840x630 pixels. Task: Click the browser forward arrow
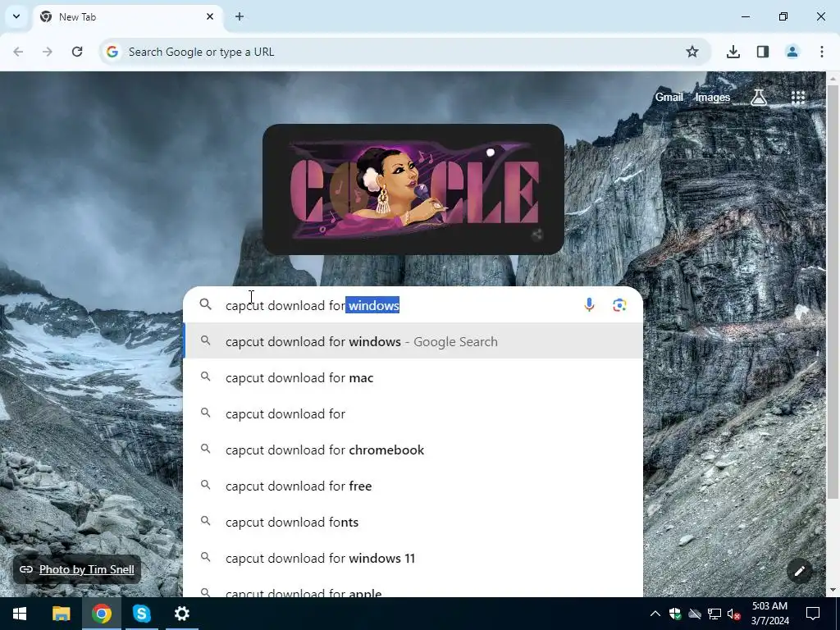(48, 52)
